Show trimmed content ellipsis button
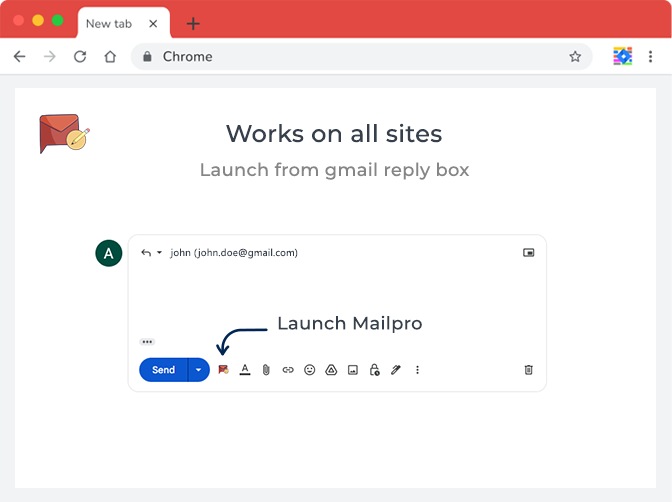 point(147,342)
